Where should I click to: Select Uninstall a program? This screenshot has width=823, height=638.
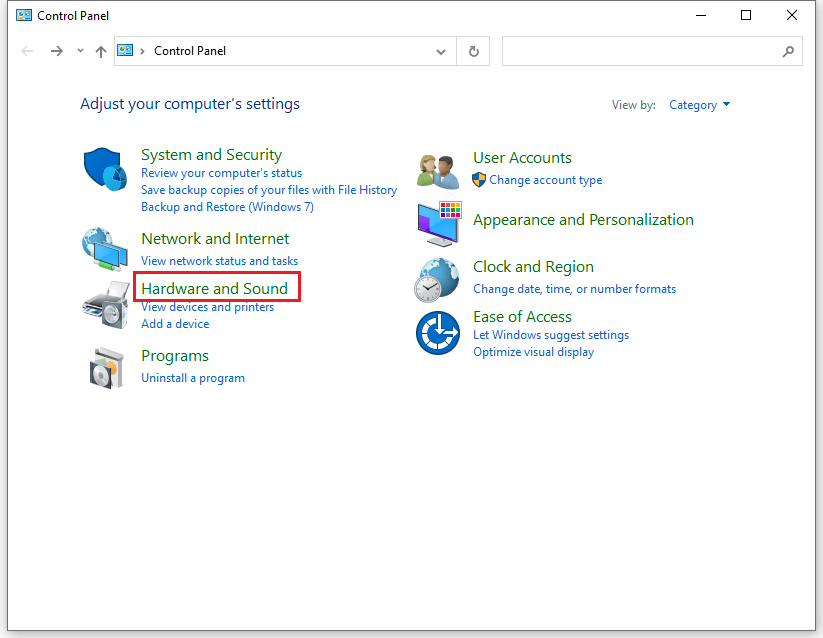coord(192,378)
